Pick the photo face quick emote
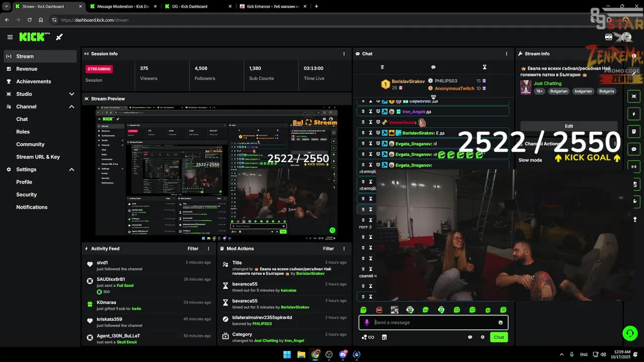Image resolution: width=644 pixels, height=362 pixels. point(394,310)
